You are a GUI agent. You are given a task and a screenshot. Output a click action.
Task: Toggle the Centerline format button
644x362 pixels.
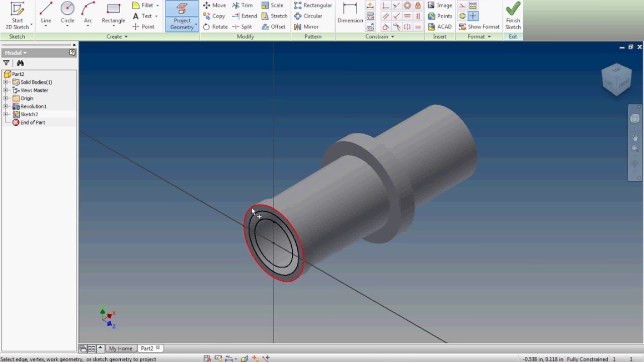click(x=462, y=16)
